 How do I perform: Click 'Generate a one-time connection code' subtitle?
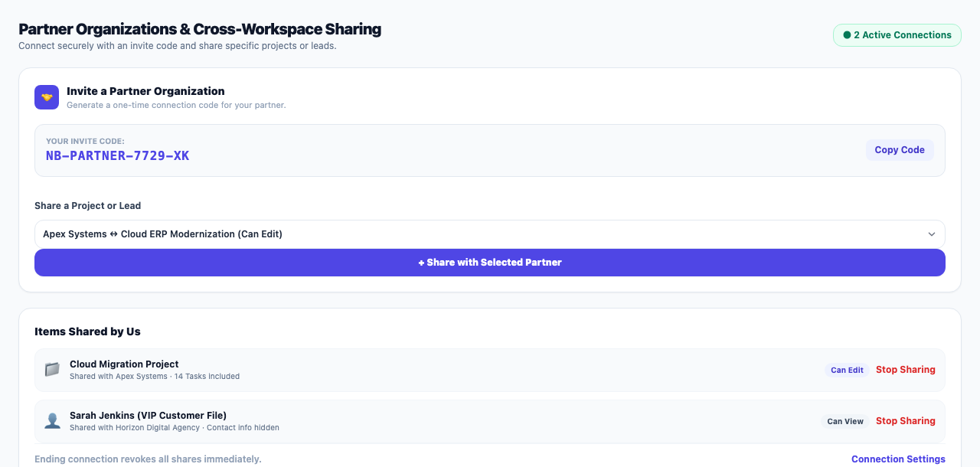tap(176, 105)
